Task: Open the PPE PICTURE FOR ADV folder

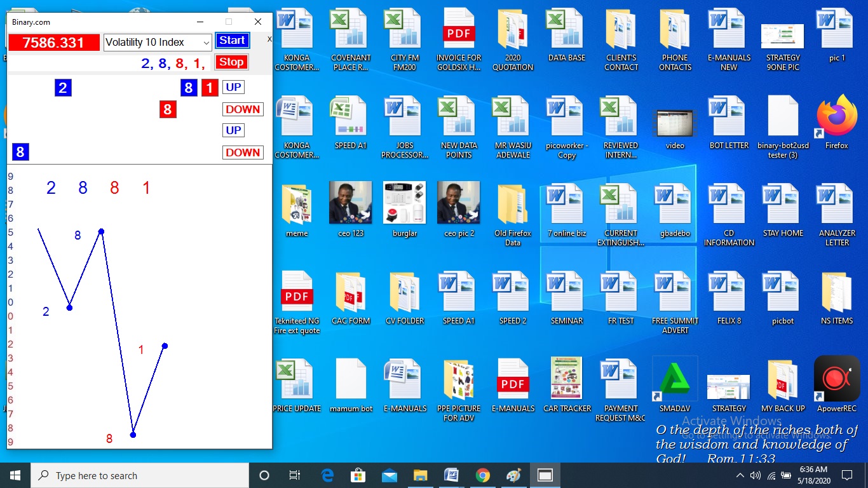Action: 459,390
